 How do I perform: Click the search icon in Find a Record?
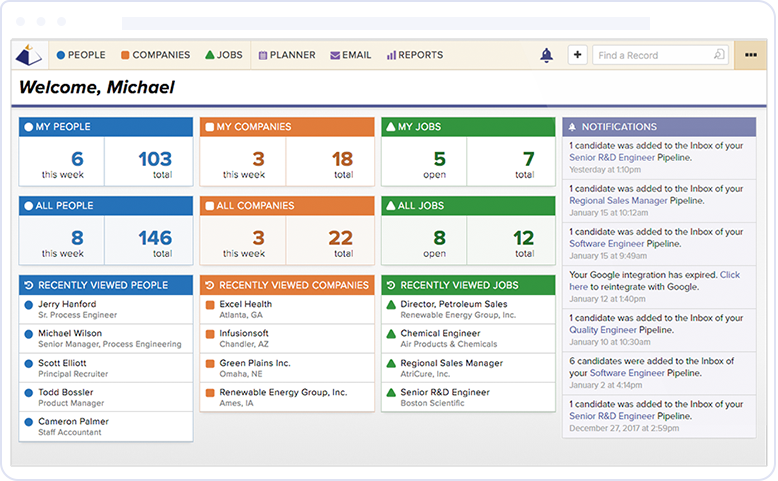click(718, 56)
